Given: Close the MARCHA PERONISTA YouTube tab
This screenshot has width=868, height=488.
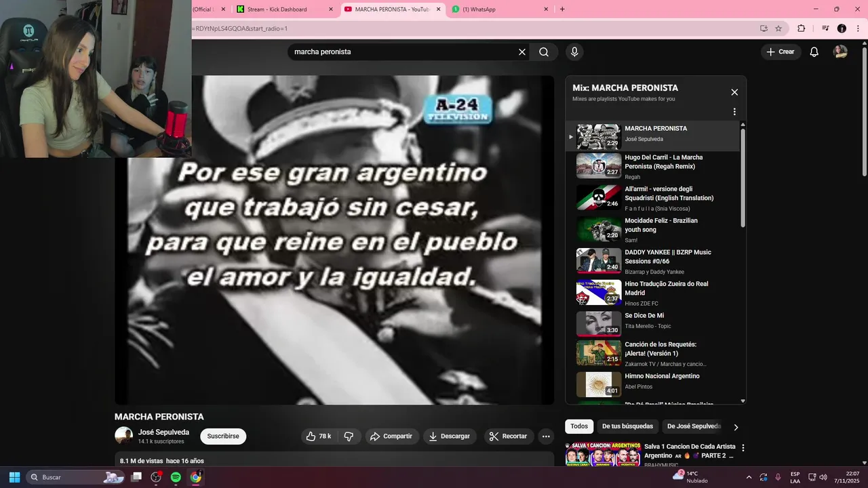Looking at the screenshot, I should coord(438,9).
